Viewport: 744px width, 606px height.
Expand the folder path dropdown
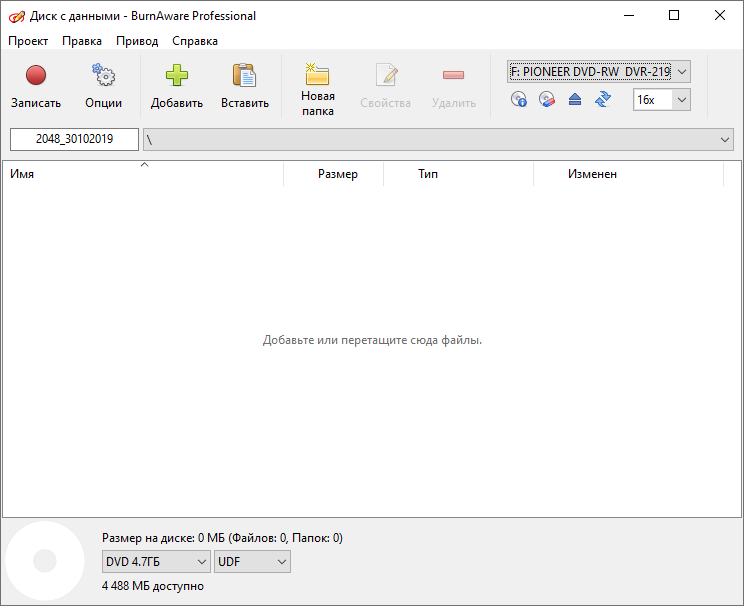[x=725, y=140]
